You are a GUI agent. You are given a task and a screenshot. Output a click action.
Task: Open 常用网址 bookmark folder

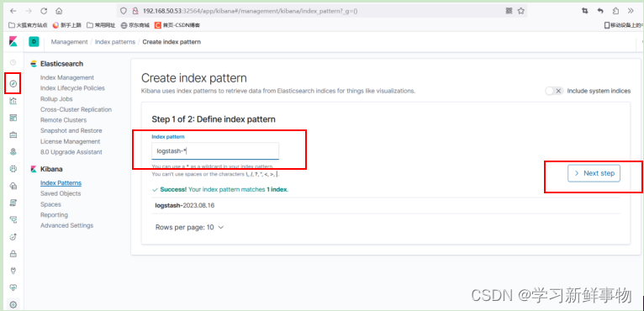tap(101, 25)
